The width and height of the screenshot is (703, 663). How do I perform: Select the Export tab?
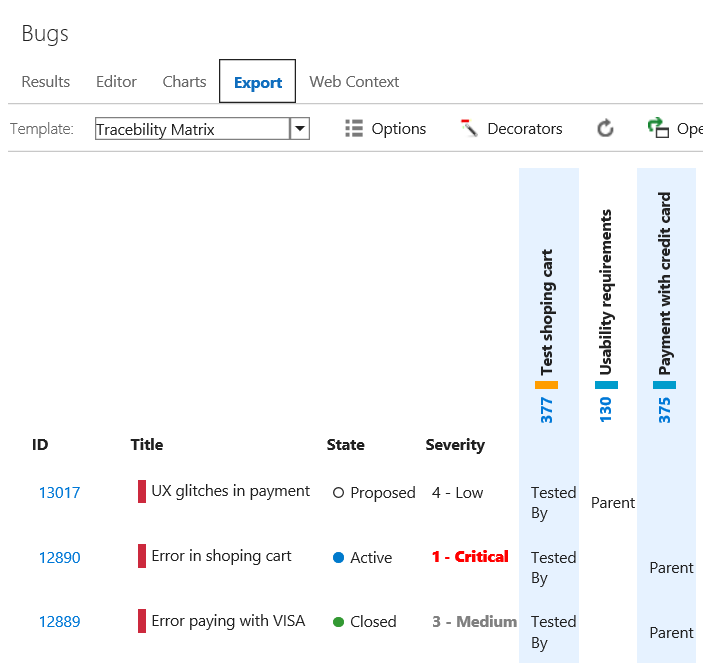click(257, 82)
